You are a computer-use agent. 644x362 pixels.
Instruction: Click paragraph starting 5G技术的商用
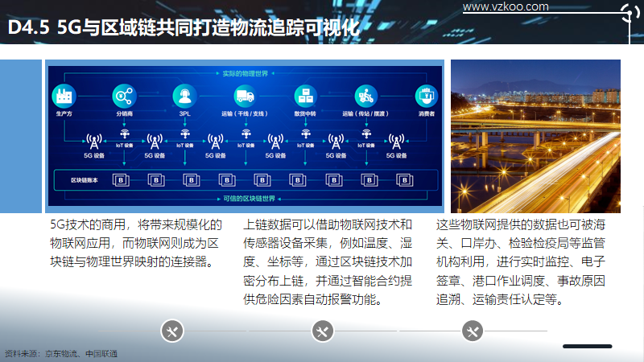click(135, 244)
